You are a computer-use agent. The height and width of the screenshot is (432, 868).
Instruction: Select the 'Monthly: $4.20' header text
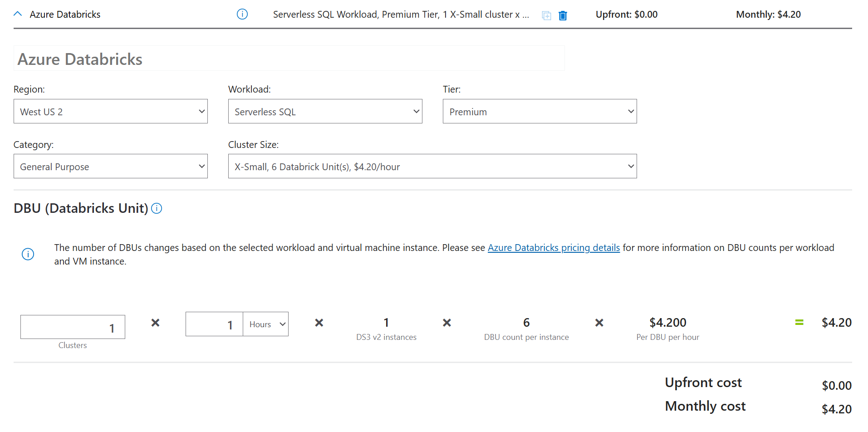pos(768,15)
